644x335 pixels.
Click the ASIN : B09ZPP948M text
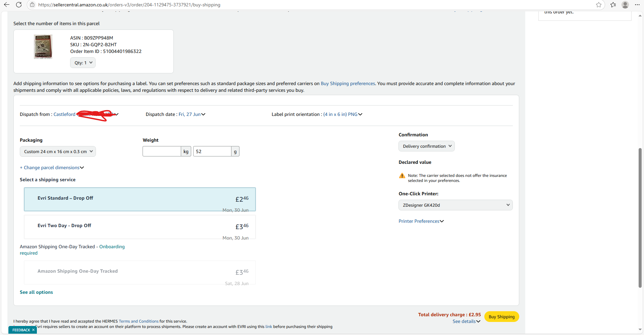point(92,38)
